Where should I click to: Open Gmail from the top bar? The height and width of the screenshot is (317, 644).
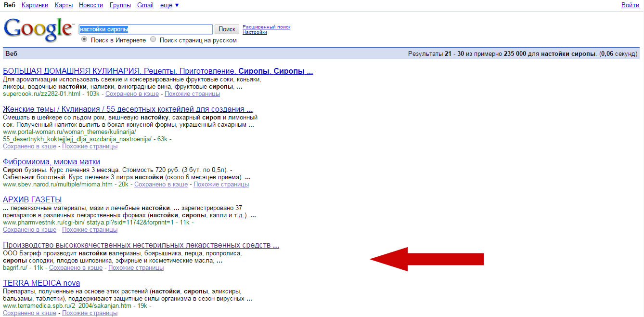pyautogui.click(x=145, y=5)
